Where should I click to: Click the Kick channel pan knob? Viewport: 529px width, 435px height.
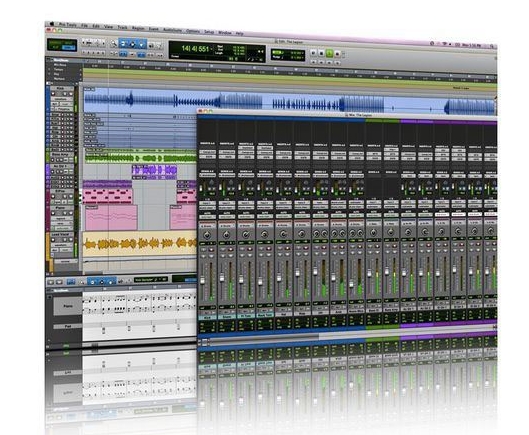pyautogui.click(x=207, y=235)
